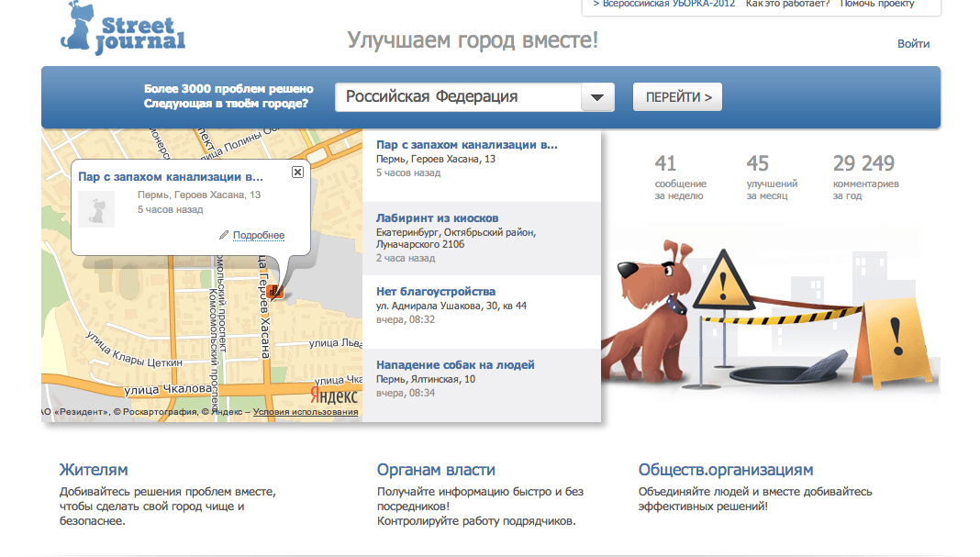Image resolution: width=980 pixels, height=557 pixels.
Task: Expand the country dropdown arrow
Action: pos(597,97)
